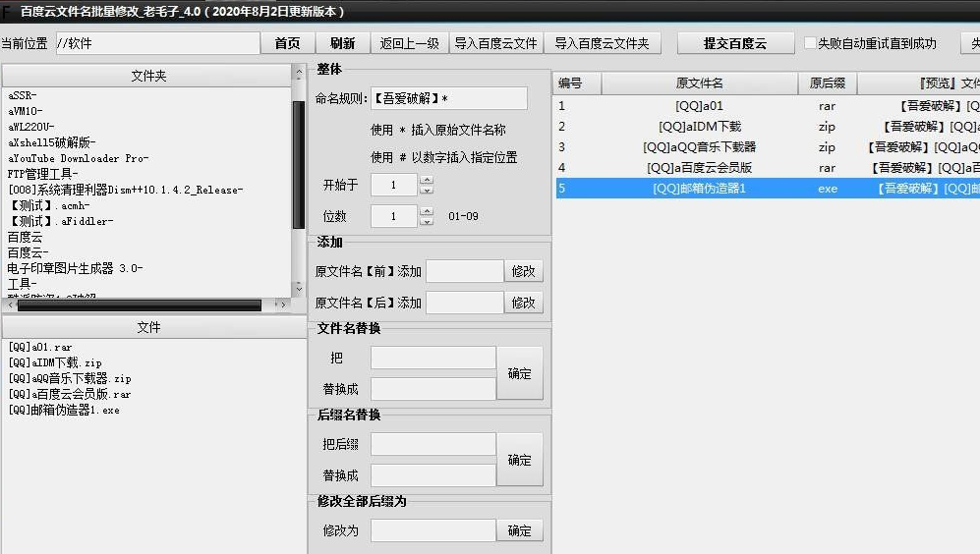
Task: Select folder 百度云 without dash
Action: (25, 238)
